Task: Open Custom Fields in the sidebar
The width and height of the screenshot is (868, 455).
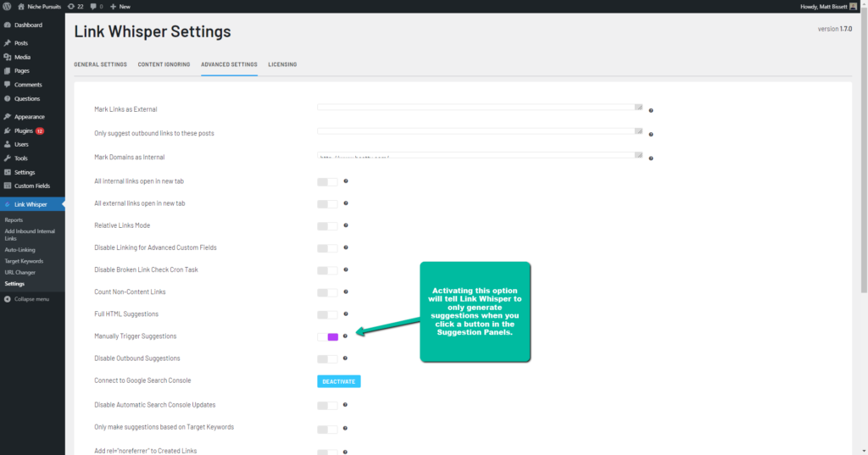Action: [x=32, y=186]
